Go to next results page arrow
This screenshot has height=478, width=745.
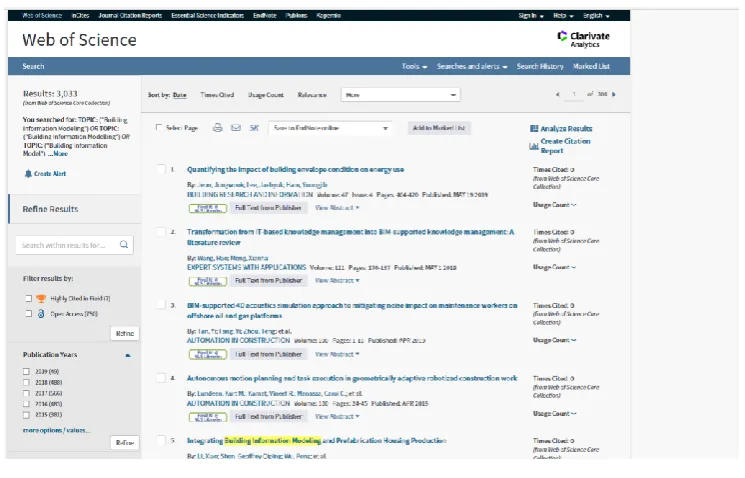pos(614,94)
